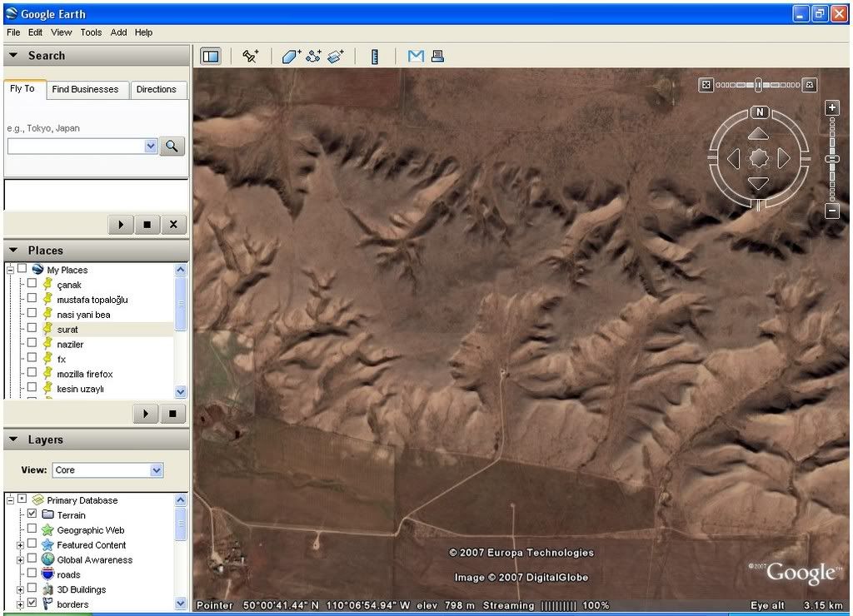
Task: Click tilt top-down icon left of tilt slider
Action: (706, 85)
